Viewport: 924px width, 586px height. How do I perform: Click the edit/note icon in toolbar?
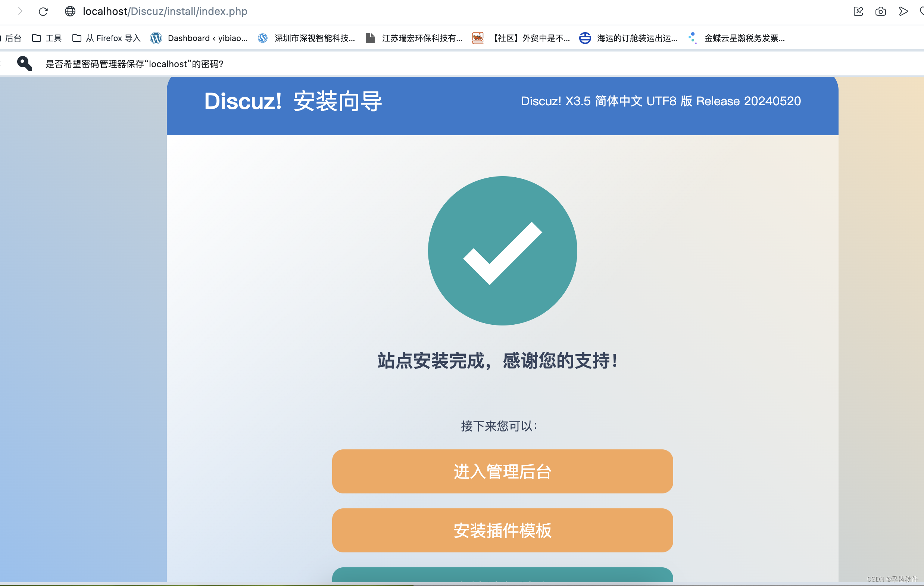[x=858, y=12]
